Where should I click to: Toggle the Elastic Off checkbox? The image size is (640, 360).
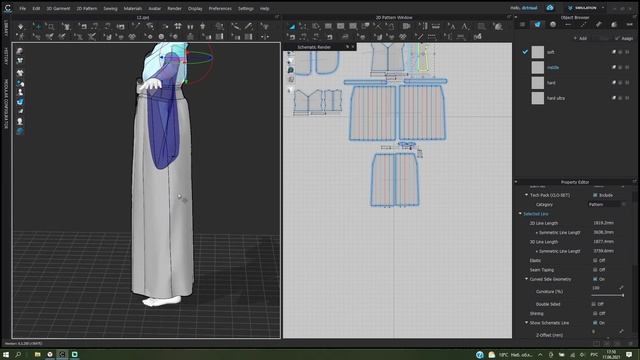coord(595,260)
